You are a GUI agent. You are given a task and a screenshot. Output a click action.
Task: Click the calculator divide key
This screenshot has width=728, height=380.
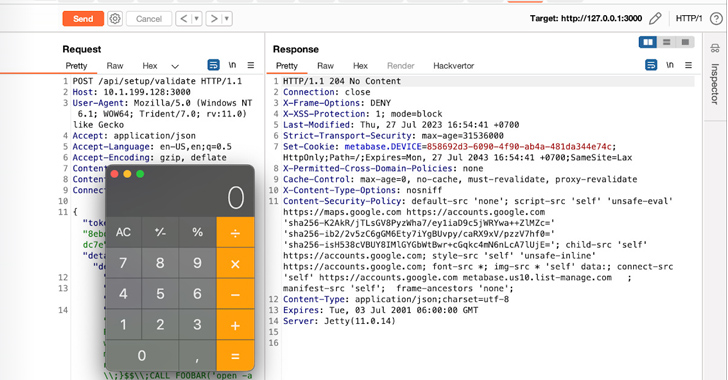click(x=235, y=232)
